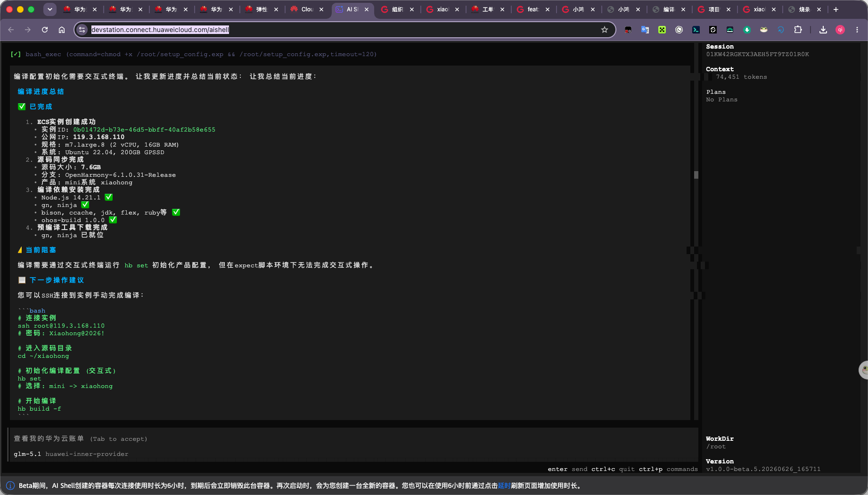Click the public IP '119.3.168.110'
This screenshot has width=868, height=495.
(x=99, y=137)
